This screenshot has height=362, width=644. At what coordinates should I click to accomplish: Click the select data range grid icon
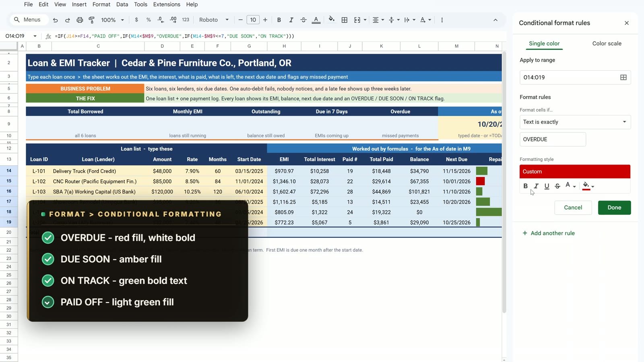(623, 77)
